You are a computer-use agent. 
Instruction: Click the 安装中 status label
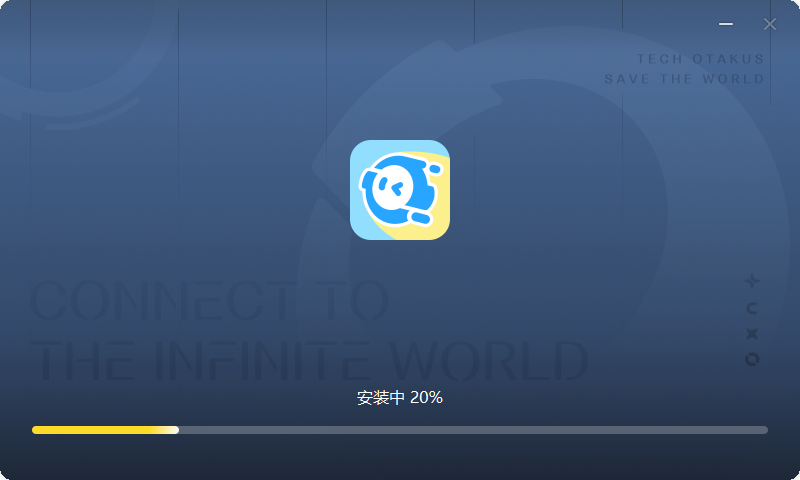pyautogui.click(x=380, y=398)
